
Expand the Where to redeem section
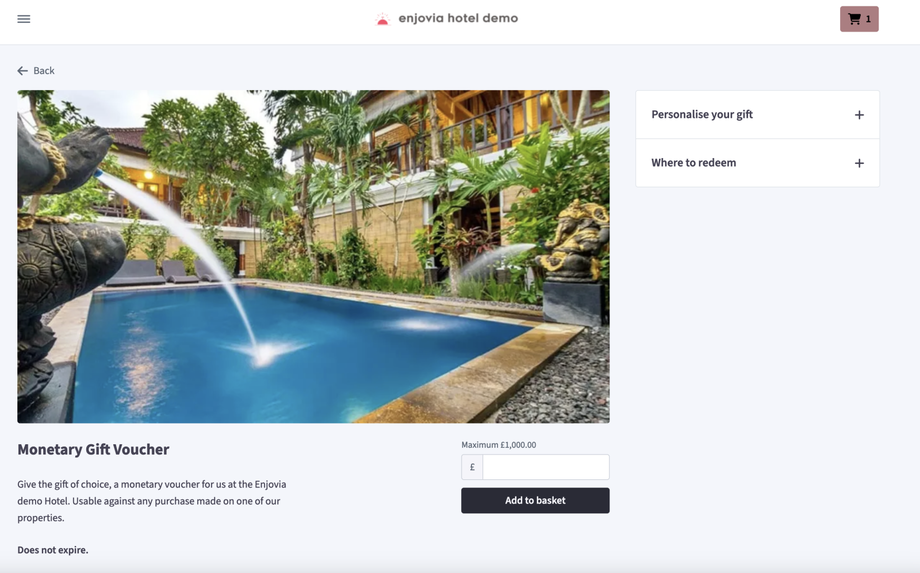[x=757, y=163]
